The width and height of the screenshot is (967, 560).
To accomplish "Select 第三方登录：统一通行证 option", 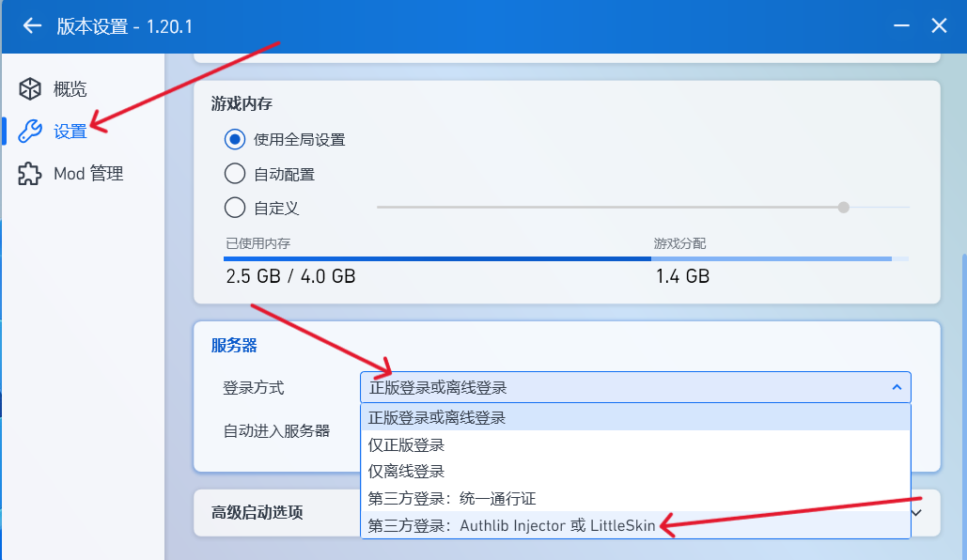I will pyautogui.click(x=452, y=498).
